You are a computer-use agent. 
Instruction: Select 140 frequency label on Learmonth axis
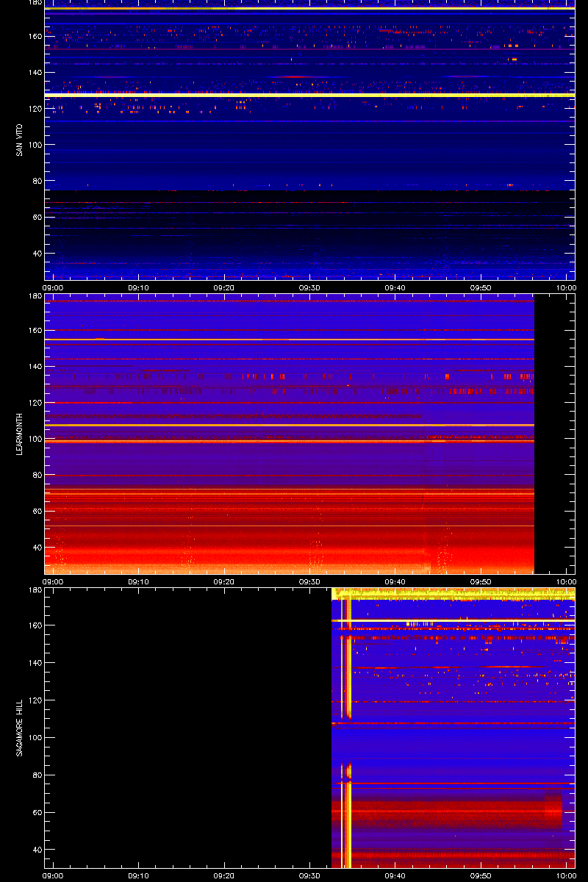tap(34, 366)
